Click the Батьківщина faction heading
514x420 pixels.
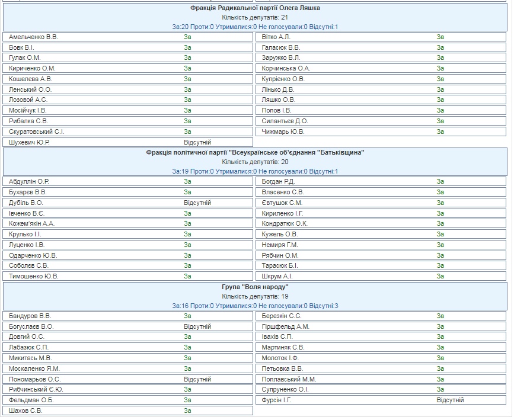255,152
